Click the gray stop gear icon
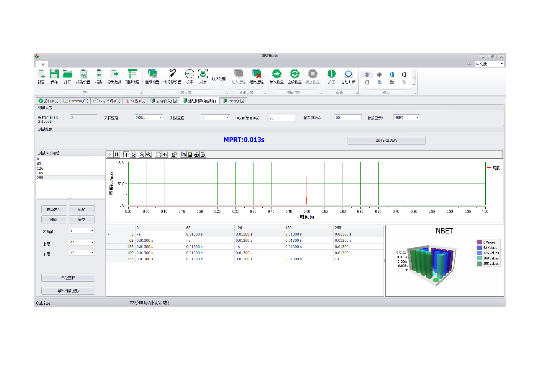The width and height of the screenshot is (540, 380). tap(312, 74)
